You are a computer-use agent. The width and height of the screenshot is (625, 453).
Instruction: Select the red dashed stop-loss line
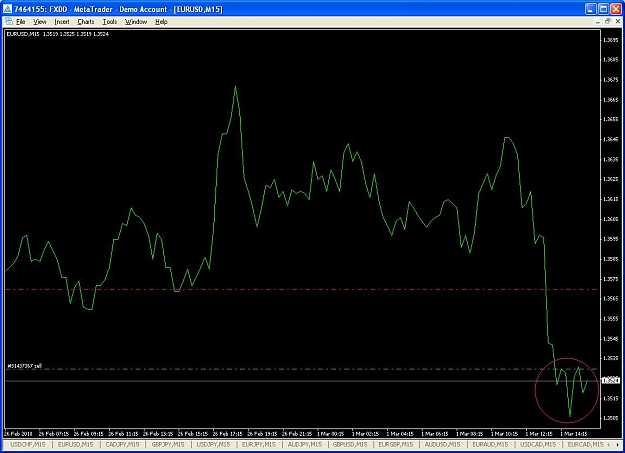click(x=301, y=290)
